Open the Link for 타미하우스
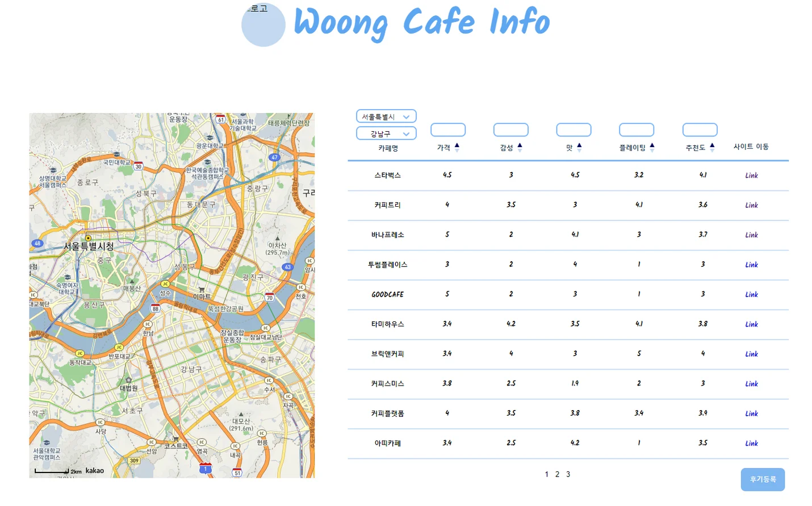812x506 pixels. [751, 324]
